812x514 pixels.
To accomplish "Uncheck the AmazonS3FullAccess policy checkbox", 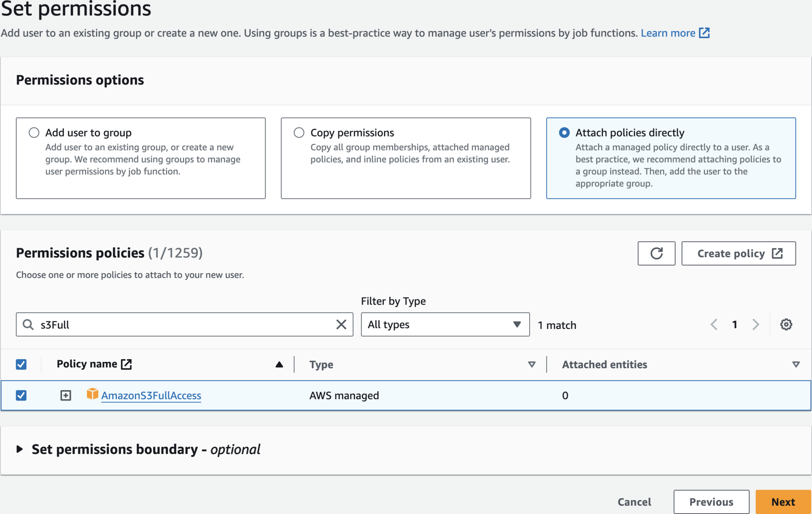I will pos(21,395).
